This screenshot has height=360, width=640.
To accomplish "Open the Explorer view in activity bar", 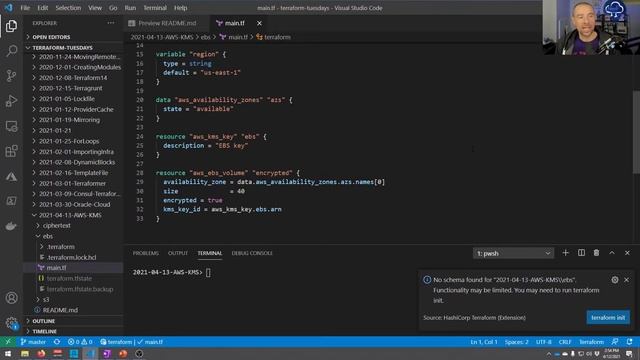I will (11, 26).
